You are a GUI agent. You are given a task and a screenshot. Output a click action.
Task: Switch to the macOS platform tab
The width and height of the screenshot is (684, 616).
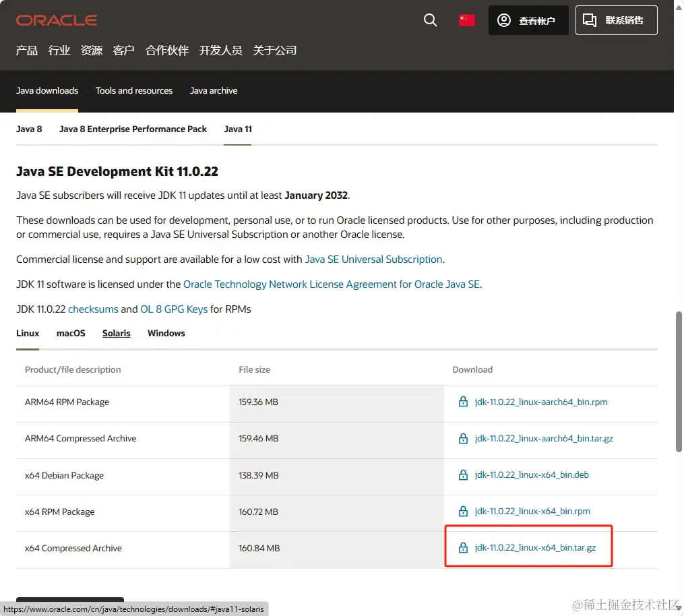pyautogui.click(x=71, y=334)
